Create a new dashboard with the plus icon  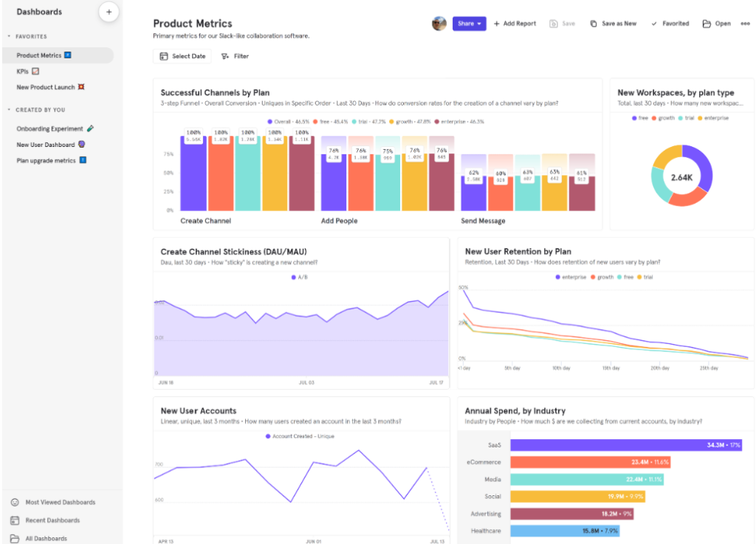pyautogui.click(x=109, y=12)
